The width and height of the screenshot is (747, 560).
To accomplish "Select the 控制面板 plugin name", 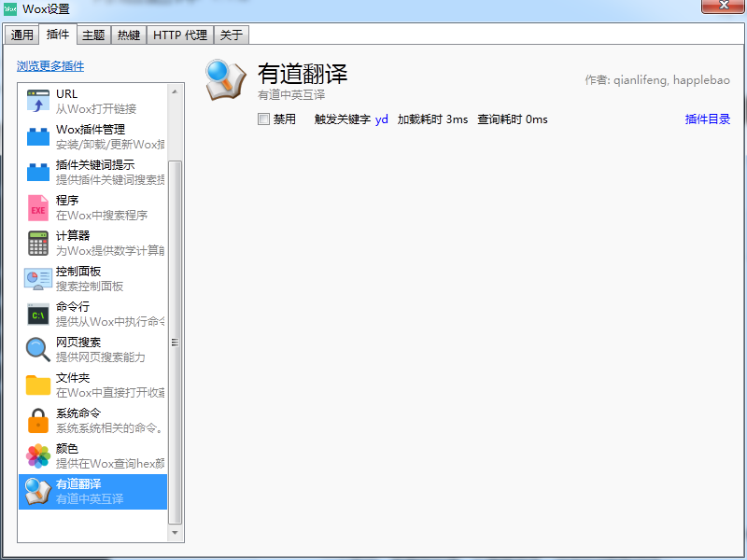I will pyautogui.click(x=78, y=272).
